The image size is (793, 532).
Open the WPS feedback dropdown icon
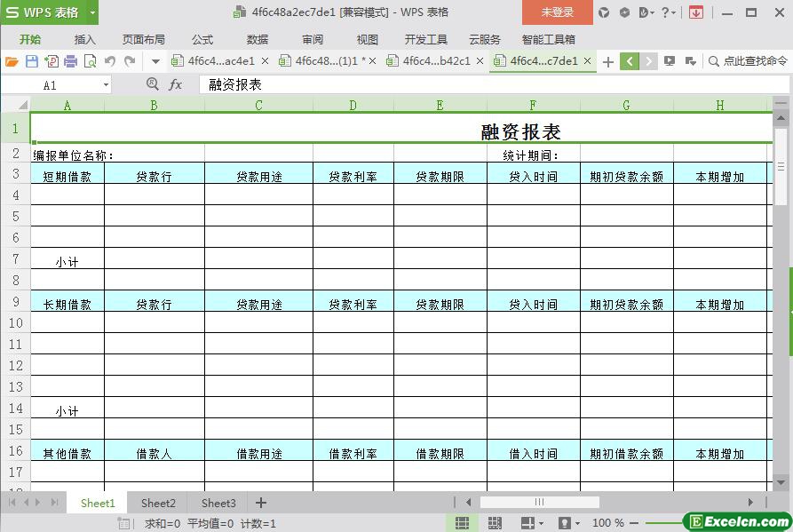click(x=646, y=12)
